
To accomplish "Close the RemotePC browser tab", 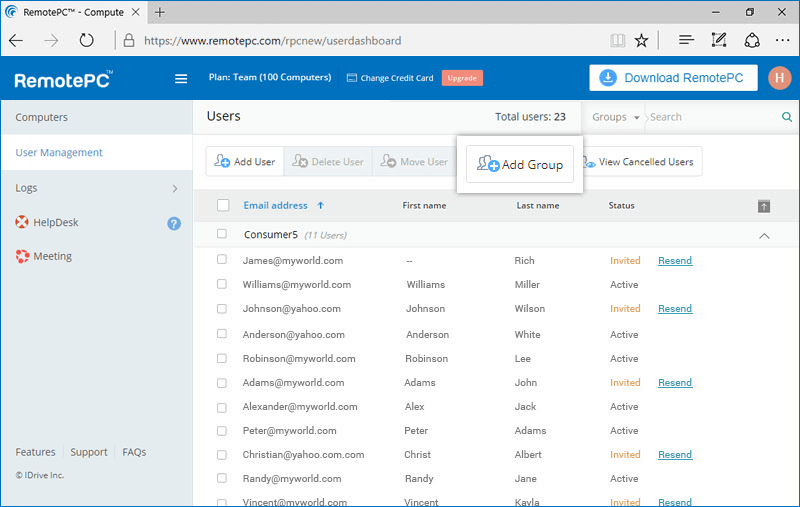I will pos(136,12).
